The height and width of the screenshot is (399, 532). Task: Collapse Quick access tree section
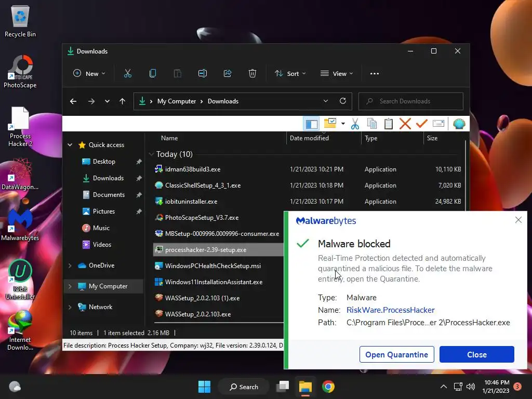tap(70, 145)
